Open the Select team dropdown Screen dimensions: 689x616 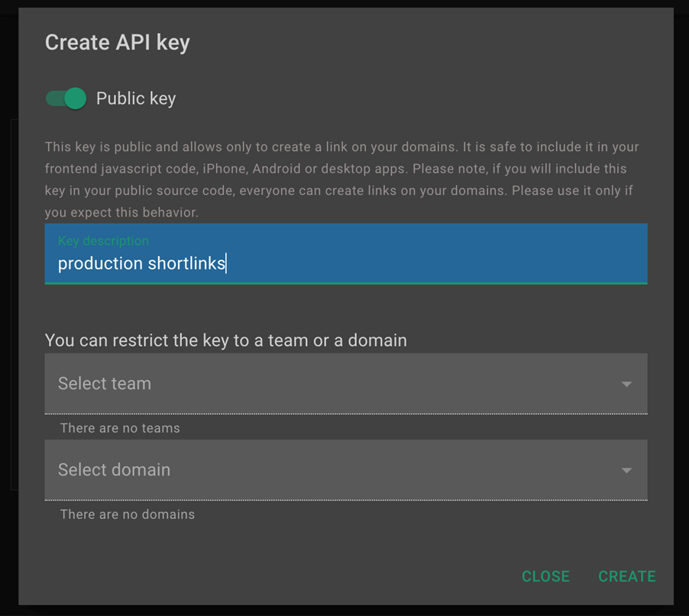(345, 383)
